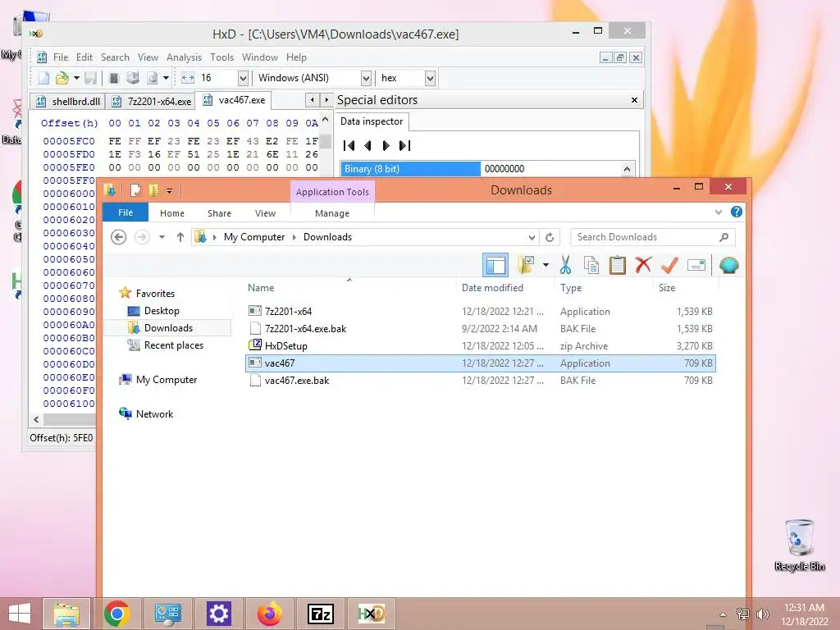Viewport: 840px width, 630px height.
Task: Select Recent places in navigation pane
Action: [174, 345]
